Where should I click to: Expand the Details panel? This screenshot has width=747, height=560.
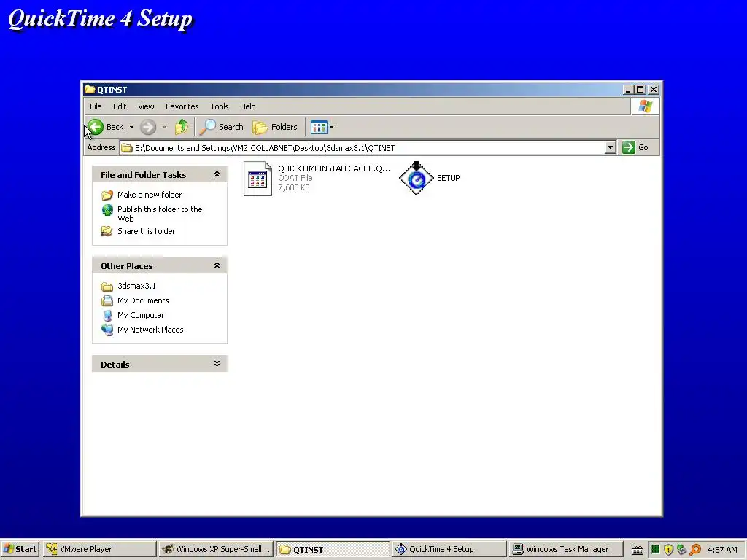point(217,364)
